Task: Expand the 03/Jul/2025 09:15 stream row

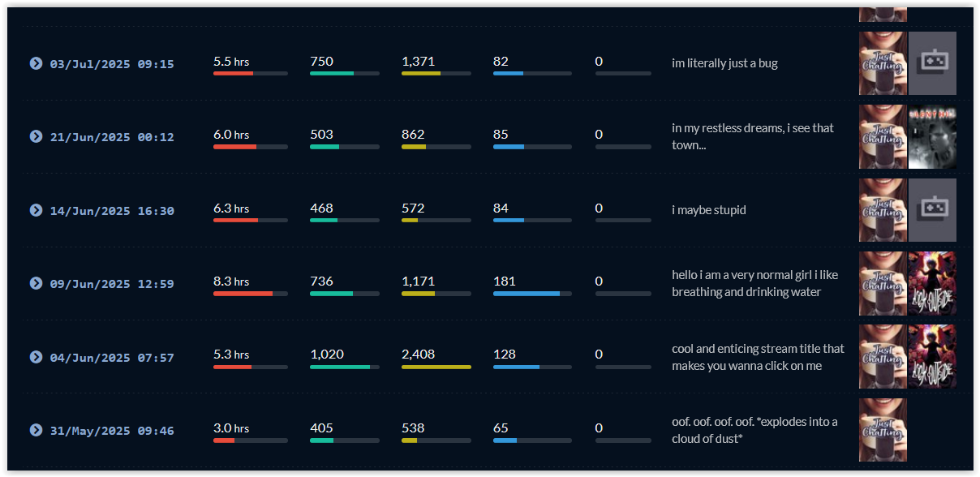Action: pyautogui.click(x=36, y=63)
